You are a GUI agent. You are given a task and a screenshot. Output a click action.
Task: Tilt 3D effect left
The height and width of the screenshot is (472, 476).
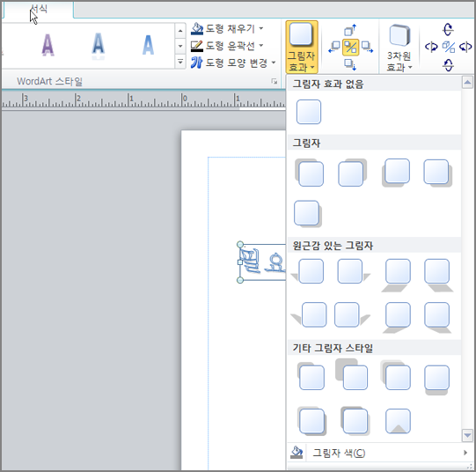pyautogui.click(x=431, y=47)
